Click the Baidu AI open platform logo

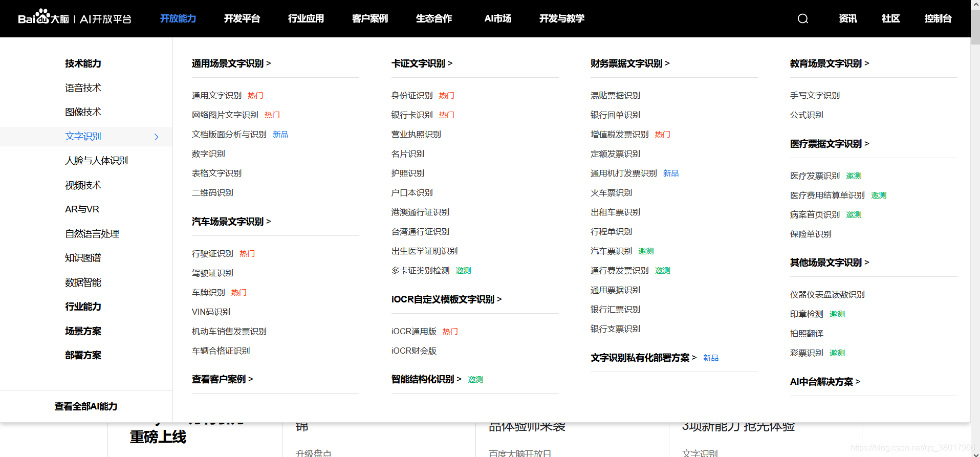click(75, 17)
